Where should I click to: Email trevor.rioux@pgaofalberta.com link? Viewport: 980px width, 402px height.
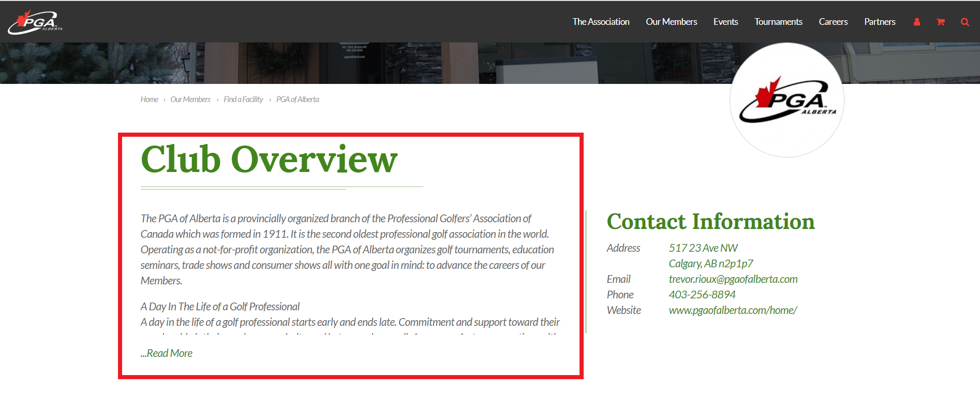(x=733, y=279)
